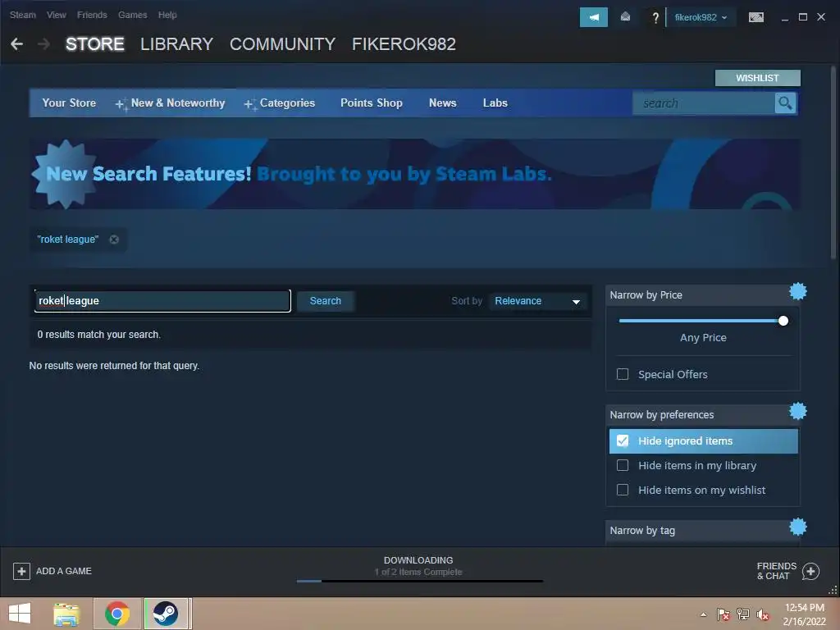The height and width of the screenshot is (630, 840).
Task: Click the network tray icon
Action: (x=743, y=614)
